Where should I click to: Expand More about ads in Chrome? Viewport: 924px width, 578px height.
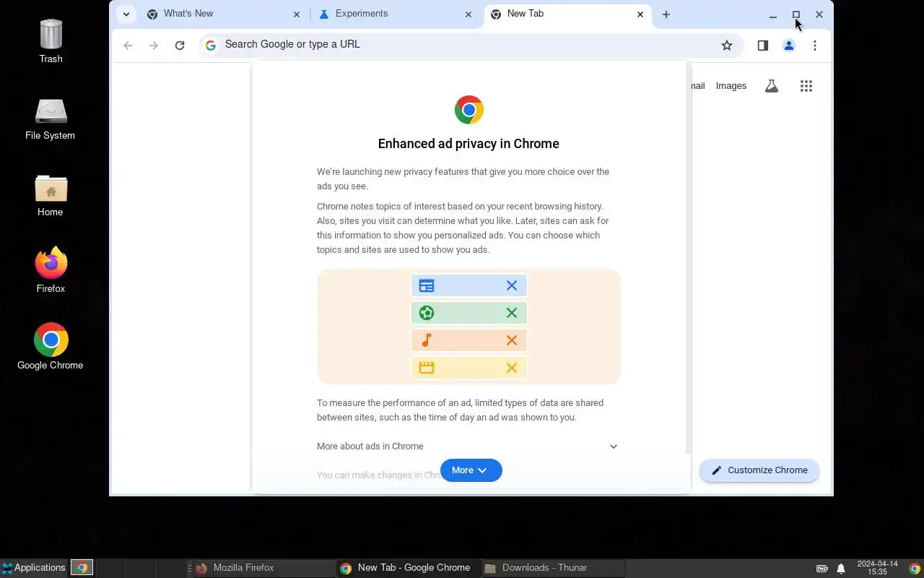tap(468, 447)
